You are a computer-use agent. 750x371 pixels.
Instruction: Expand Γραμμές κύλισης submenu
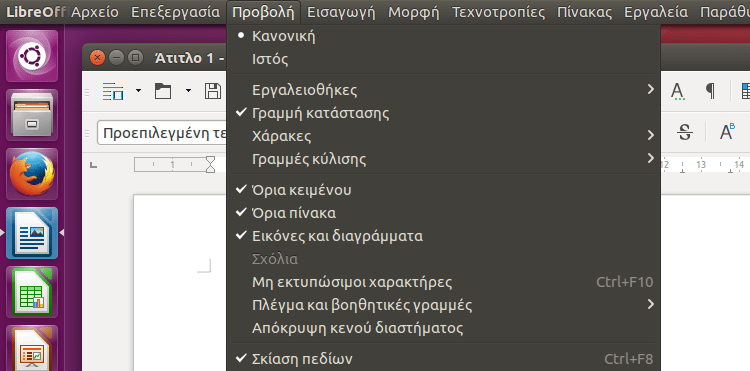pyautogui.click(x=443, y=159)
